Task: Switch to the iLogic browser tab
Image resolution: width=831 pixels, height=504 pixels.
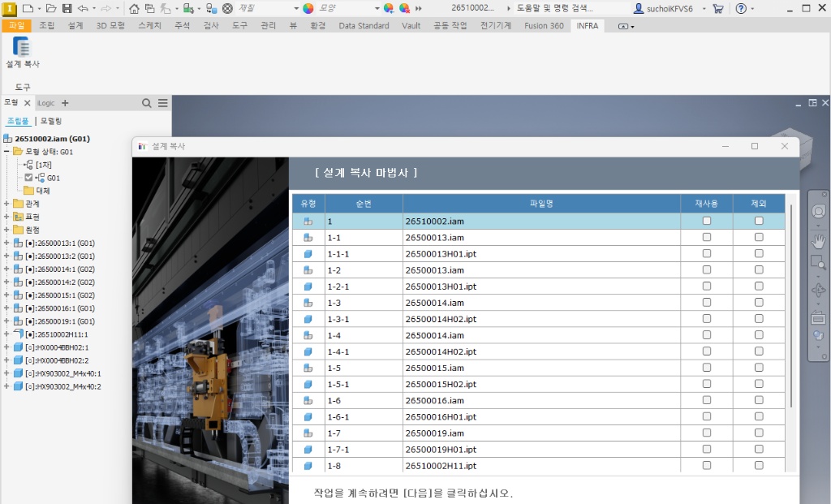Action: click(x=46, y=103)
